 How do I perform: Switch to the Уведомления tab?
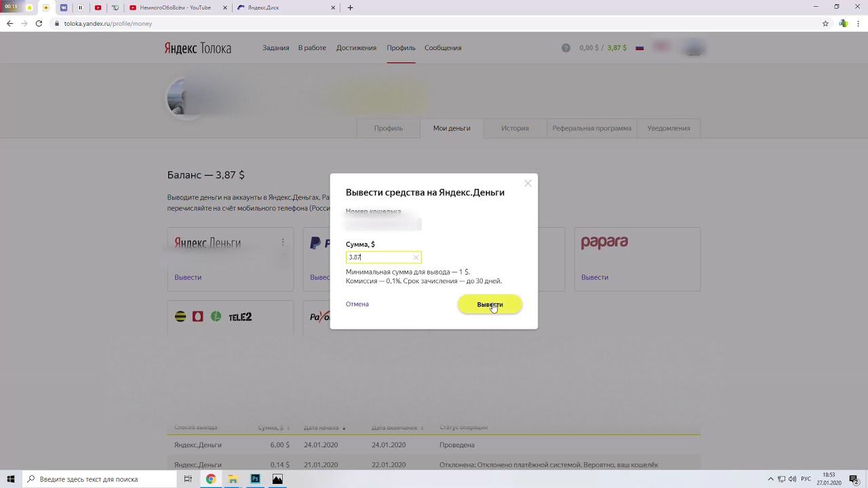(669, 128)
